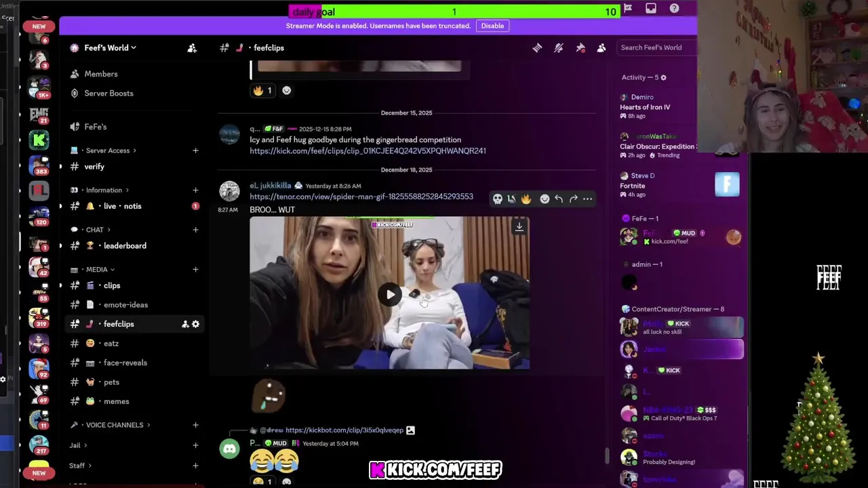
Task: Download the video attachment
Action: 519,226
